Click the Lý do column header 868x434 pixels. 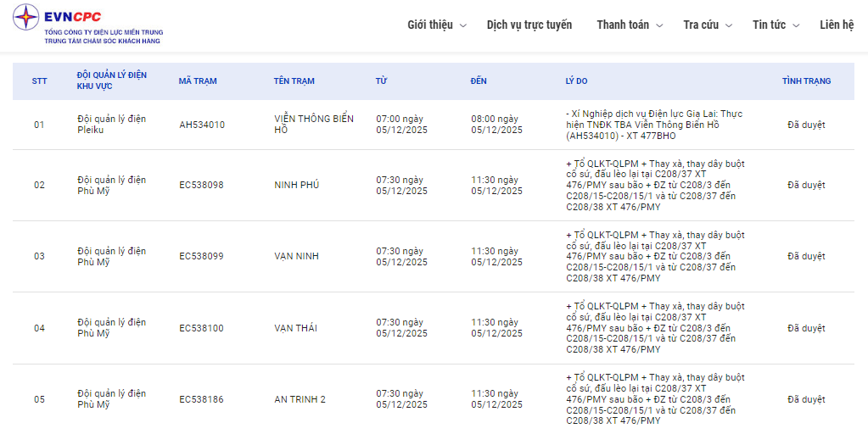[x=576, y=81]
